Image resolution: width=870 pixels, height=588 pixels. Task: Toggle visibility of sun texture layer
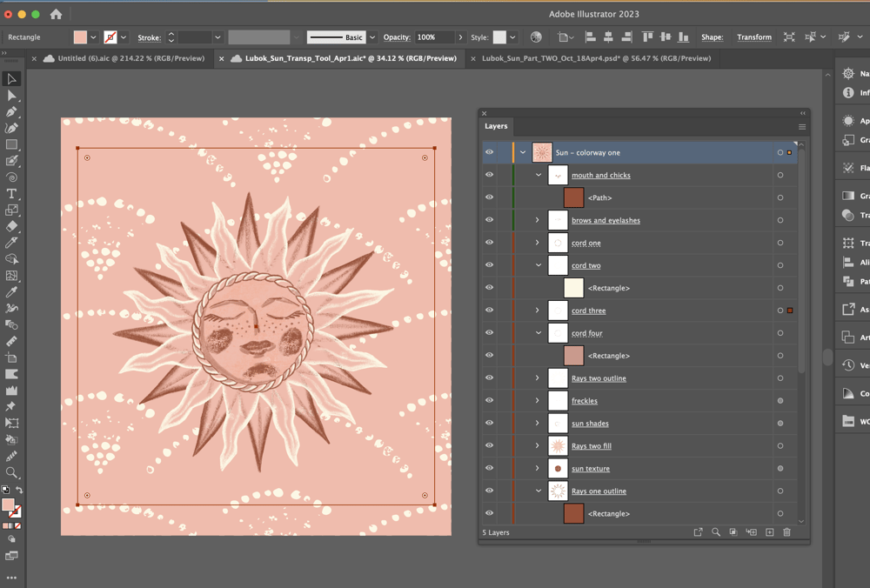click(489, 468)
